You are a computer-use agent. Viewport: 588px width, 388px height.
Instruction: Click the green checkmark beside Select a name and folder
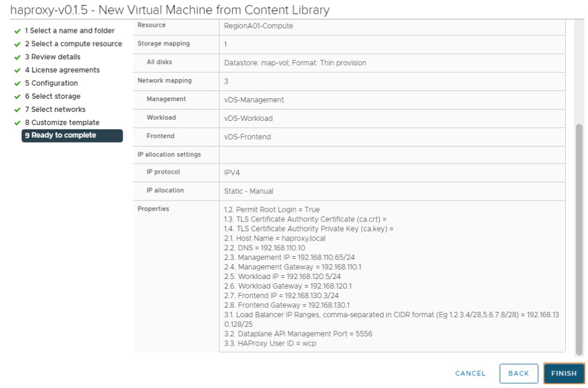(x=17, y=31)
